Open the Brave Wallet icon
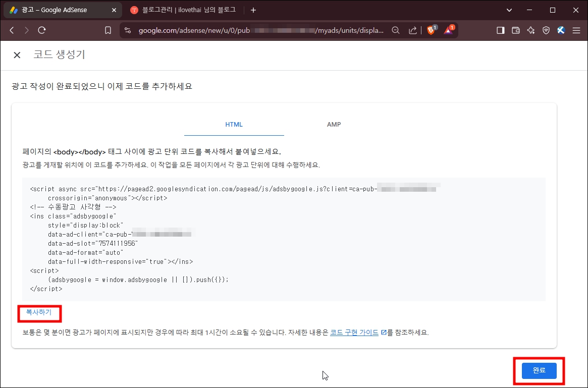The width and height of the screenshot is (588, 388). 515,30
